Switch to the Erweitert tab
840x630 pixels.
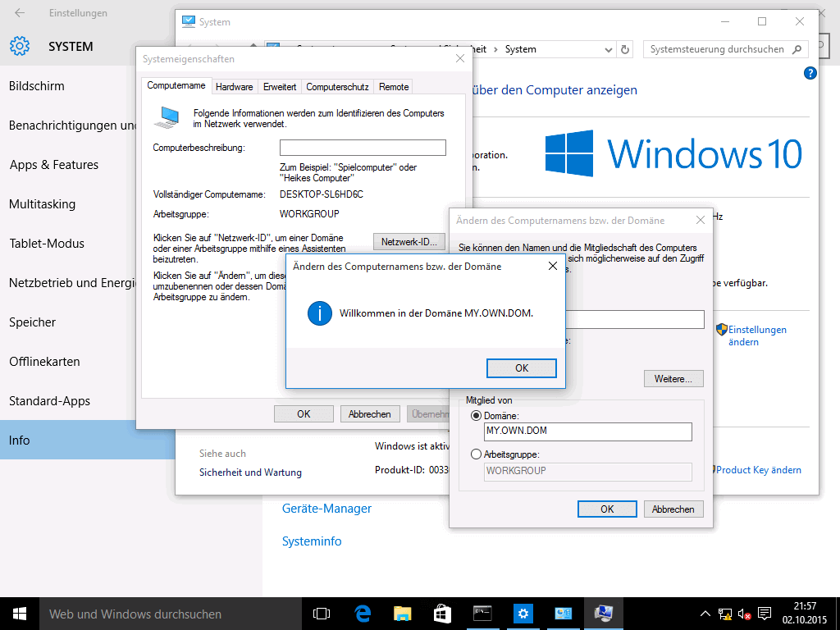280,87
